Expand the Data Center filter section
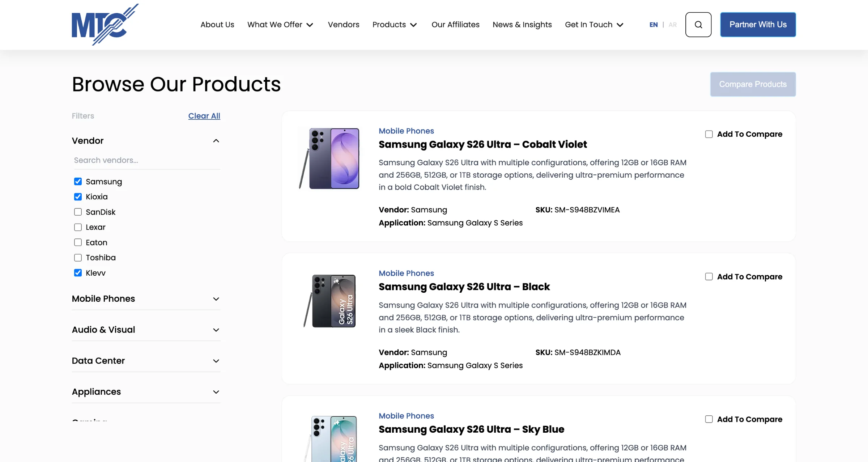Viewport: 868px width, 462px height. coord(146,361)
